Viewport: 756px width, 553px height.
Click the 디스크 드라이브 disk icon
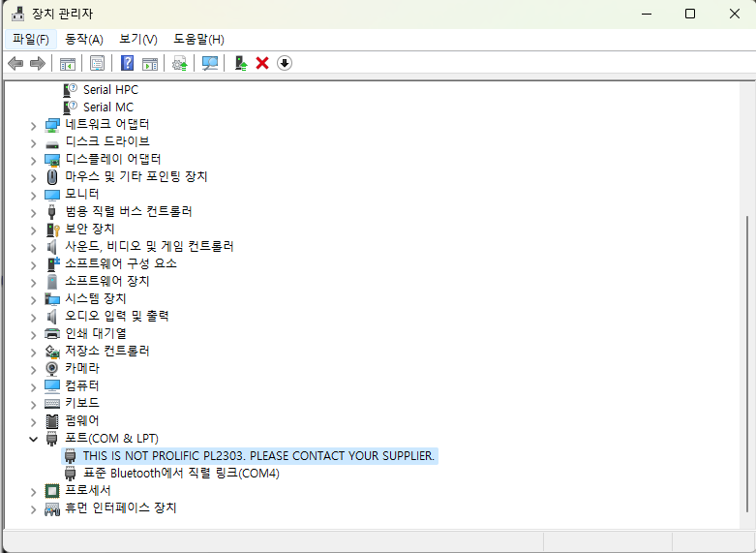(x=52, y=143)
